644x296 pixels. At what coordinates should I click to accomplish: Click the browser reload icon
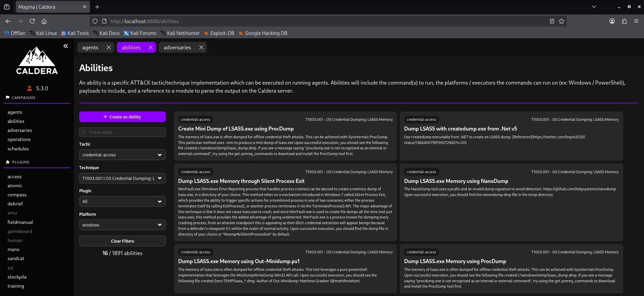[32, 21]
